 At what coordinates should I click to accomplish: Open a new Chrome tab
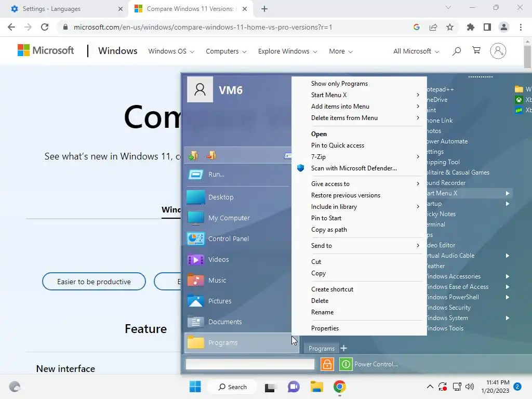coord(264,9)
